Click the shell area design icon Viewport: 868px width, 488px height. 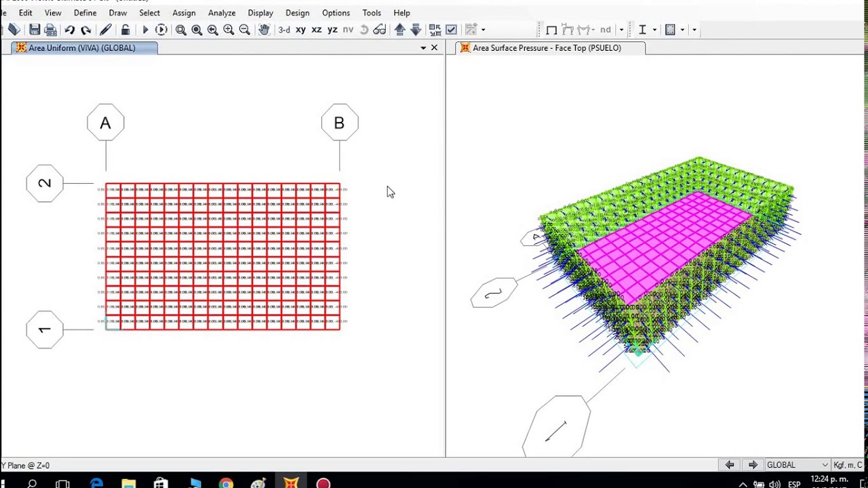point(671,30)
